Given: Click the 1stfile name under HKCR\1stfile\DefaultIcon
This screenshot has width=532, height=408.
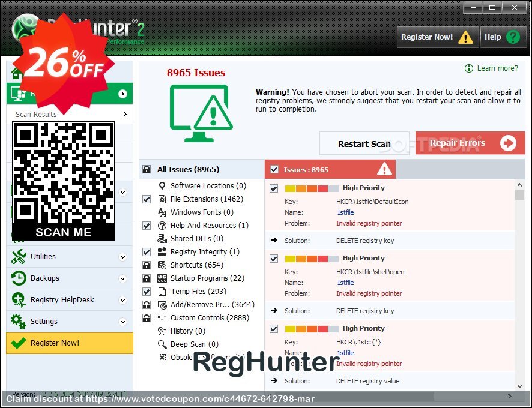Looking at the screenshot, I should (x=345, y=212).
